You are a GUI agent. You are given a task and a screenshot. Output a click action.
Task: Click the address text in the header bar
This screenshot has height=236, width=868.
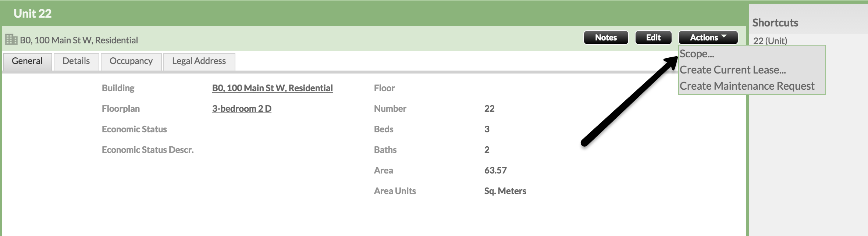[x=79, y=40]
